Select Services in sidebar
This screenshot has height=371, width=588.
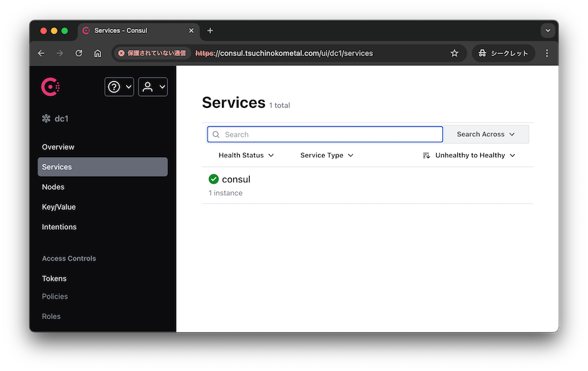pos(102,166)
